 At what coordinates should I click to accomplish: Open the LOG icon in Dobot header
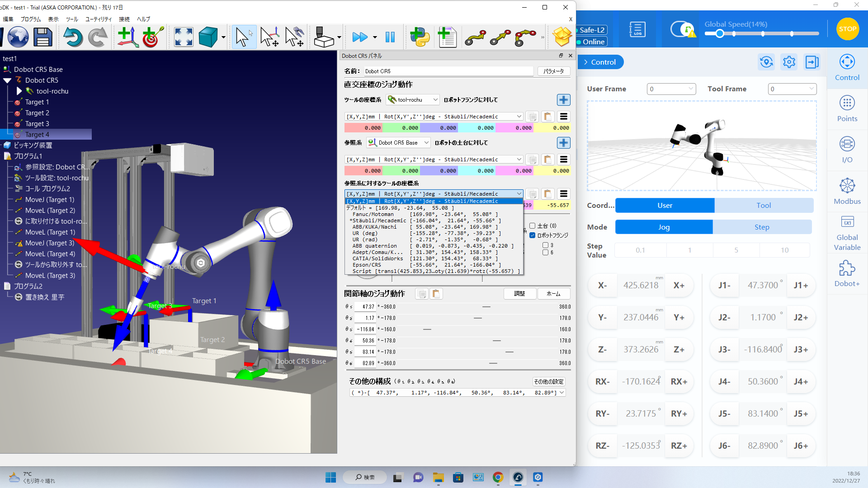pos(637,29)
